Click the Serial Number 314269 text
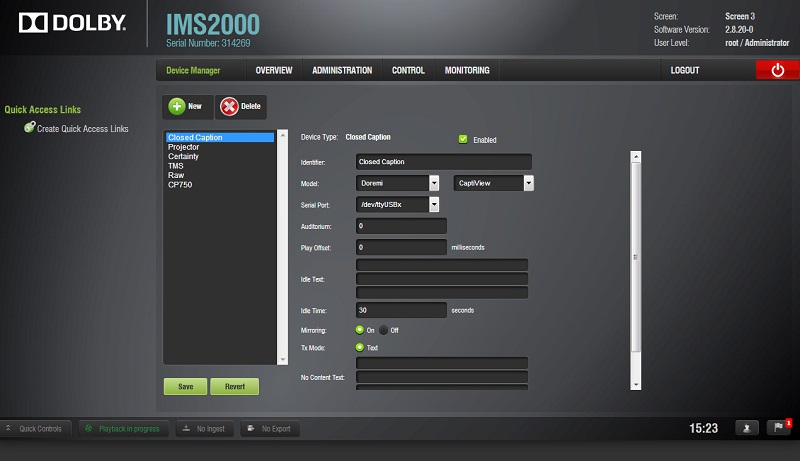Screen dimensions: 800x461 pyautogui.click(x=208, y=43)
